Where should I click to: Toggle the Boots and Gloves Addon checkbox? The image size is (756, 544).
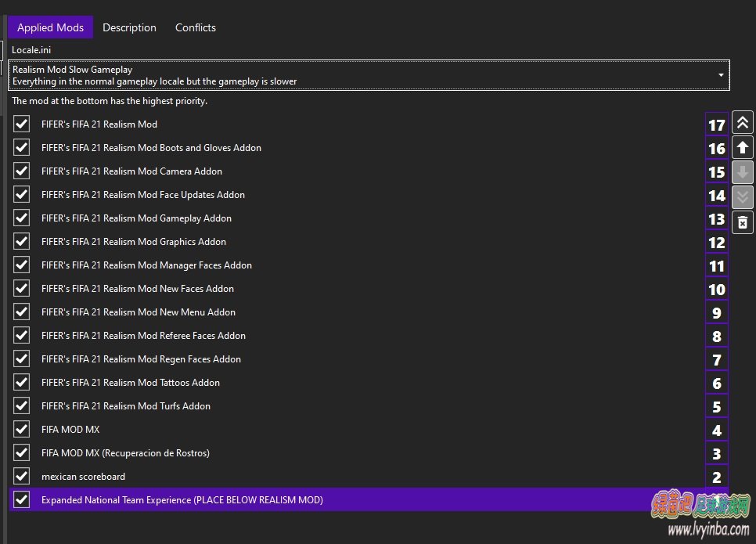tap(22, 148)
